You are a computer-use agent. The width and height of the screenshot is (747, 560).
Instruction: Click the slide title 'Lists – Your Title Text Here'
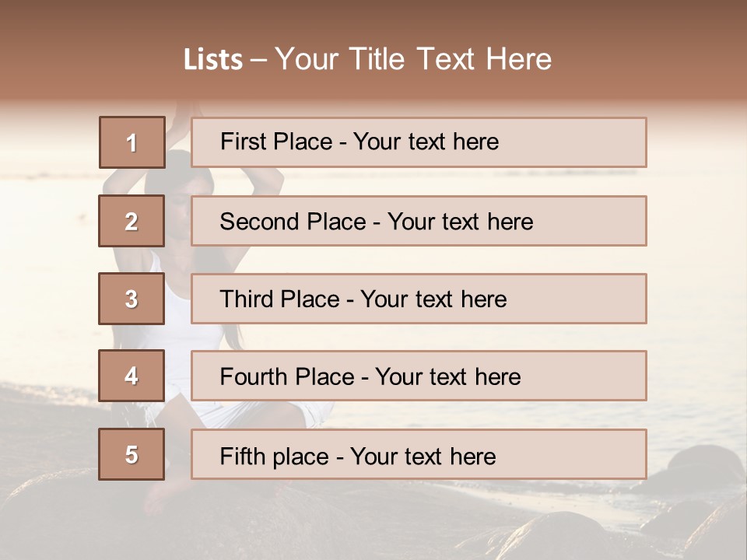coord(367,59)
